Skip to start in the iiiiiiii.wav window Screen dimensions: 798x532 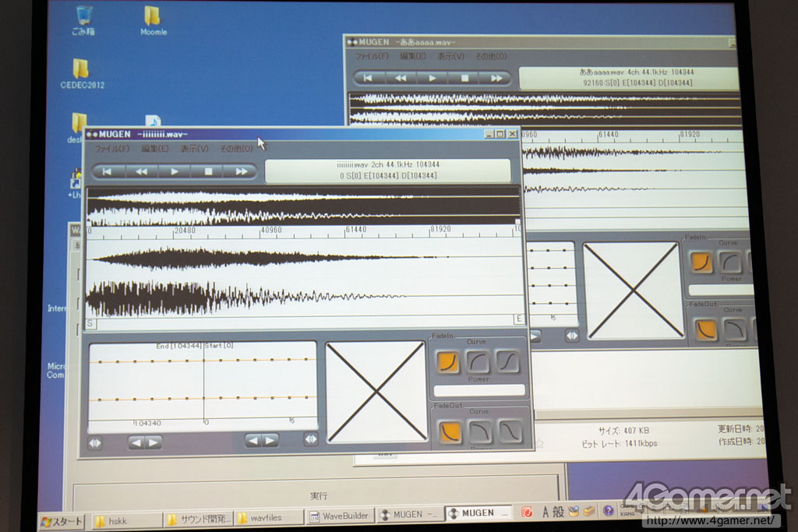click(108, 171)
